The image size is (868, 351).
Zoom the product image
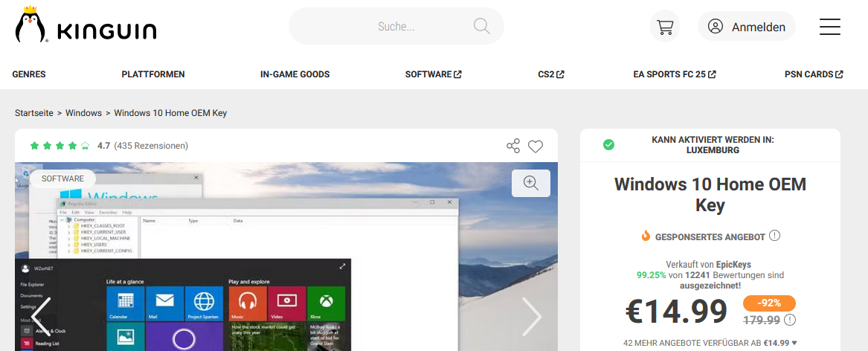coord(531,183)
